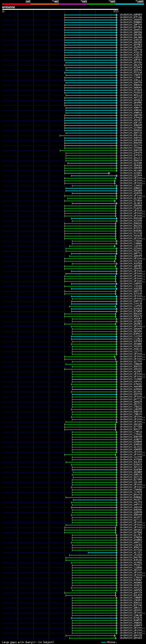
Task: Click the UniRef100_C5J8Z8 label
Action: (131, 555)
